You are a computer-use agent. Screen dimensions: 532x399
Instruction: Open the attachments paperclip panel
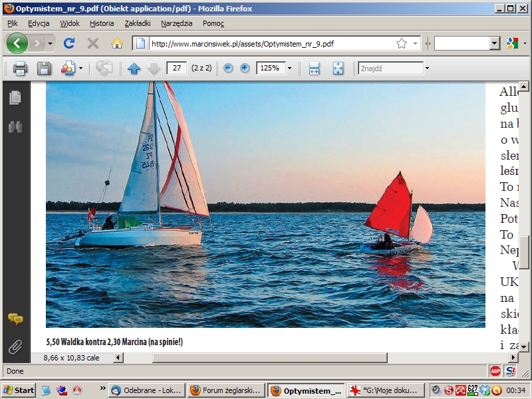pos(15,346)
